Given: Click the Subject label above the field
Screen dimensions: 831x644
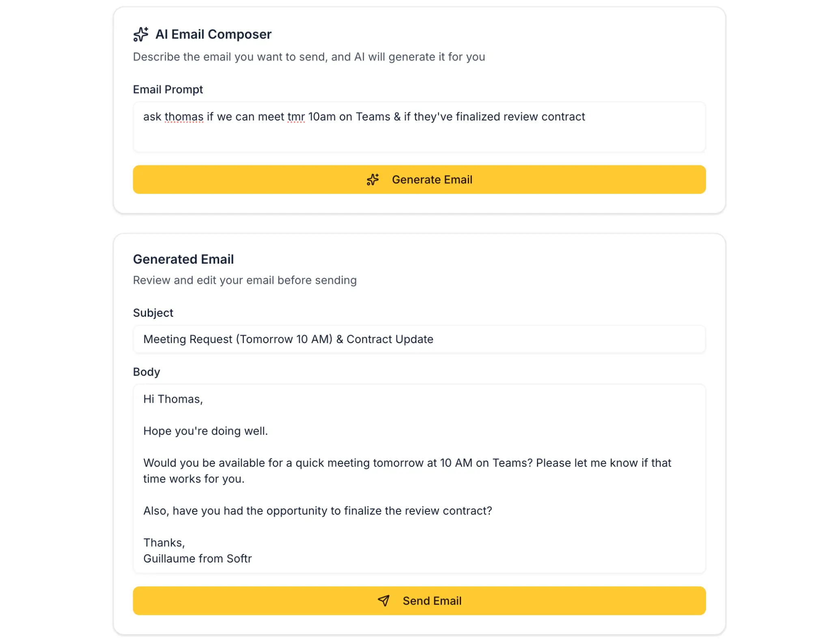Looking at the screenshot, I should coord(153,312).
